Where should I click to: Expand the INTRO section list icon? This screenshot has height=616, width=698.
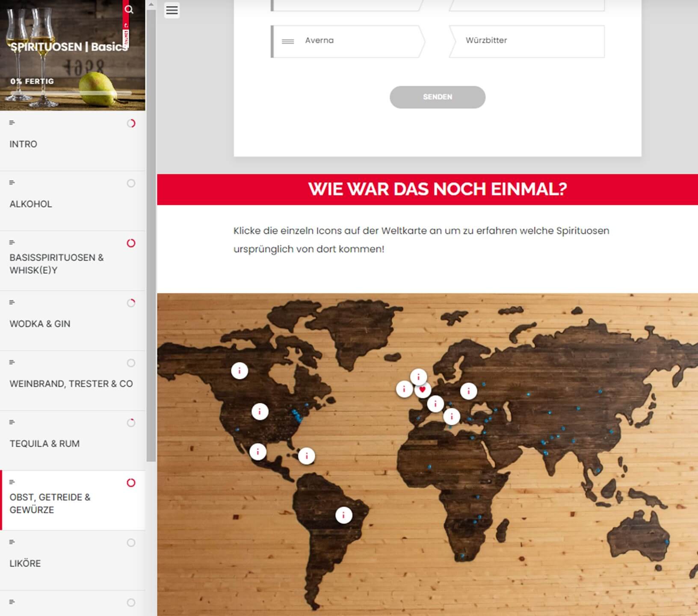click(x=12, y=123)
